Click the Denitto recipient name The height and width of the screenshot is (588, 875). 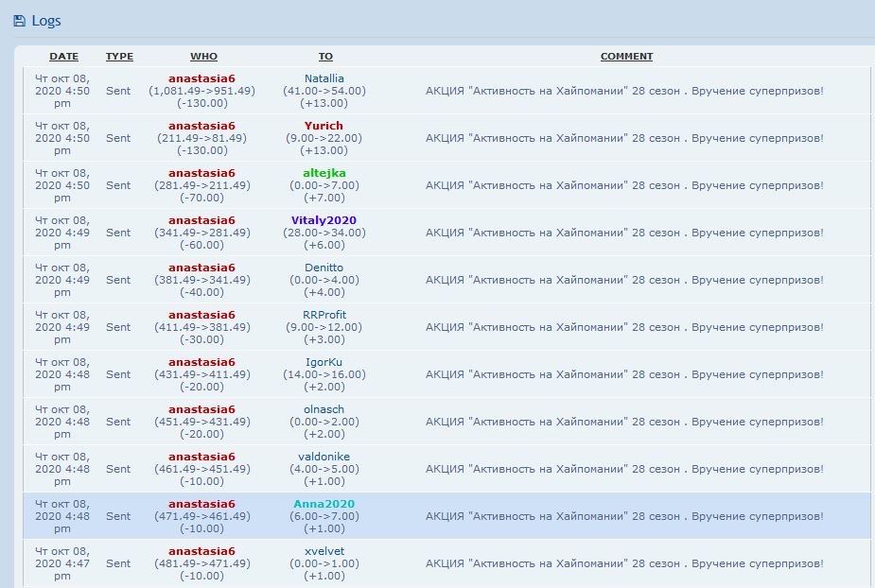click(x=324, y=268)
